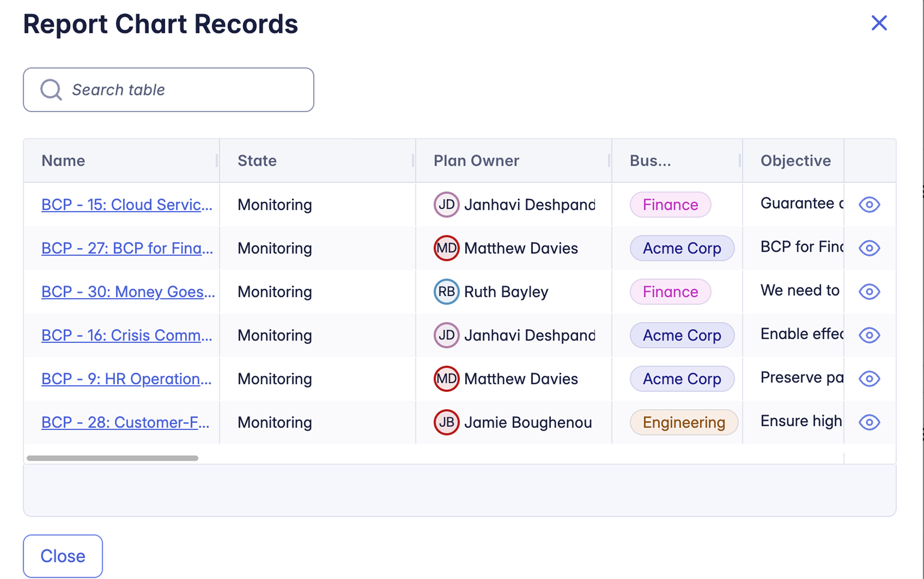
Task: Click the magnifier icon in search box
Action: point(51,90)
